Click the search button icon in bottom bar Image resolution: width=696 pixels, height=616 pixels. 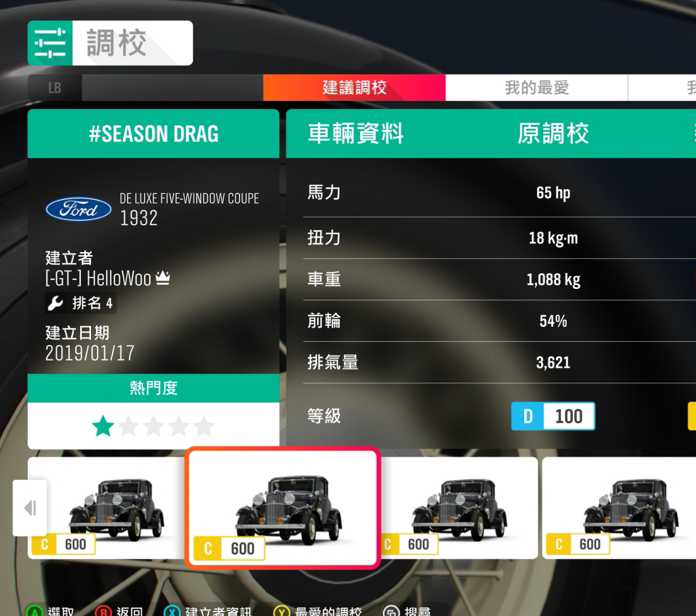click(x=391, y=611)
